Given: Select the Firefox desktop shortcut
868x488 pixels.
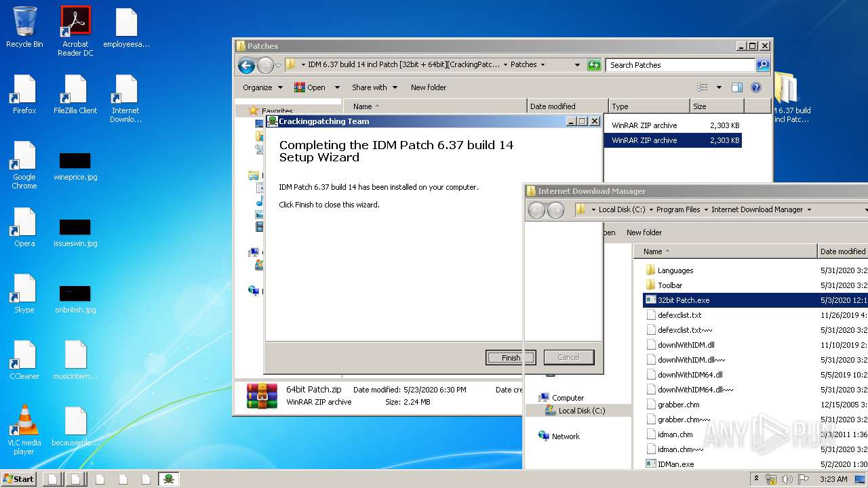Looking at the screenshot, I should click(x=24, y=94).
